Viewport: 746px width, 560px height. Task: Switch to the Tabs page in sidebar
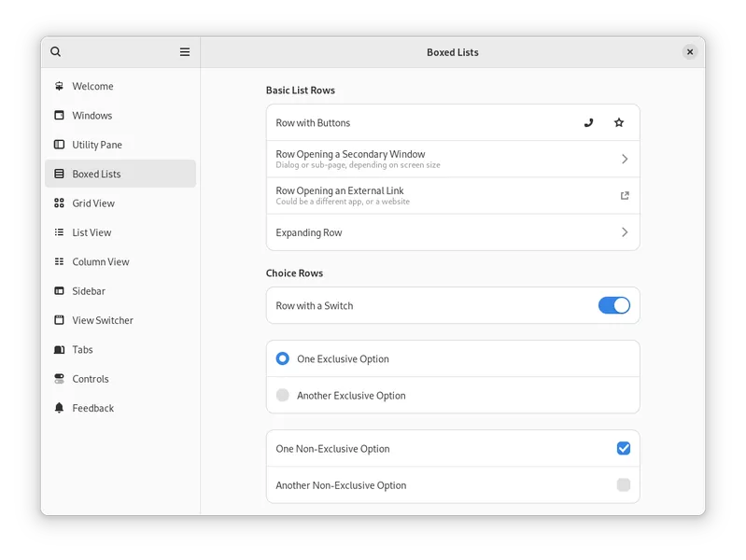83,350
